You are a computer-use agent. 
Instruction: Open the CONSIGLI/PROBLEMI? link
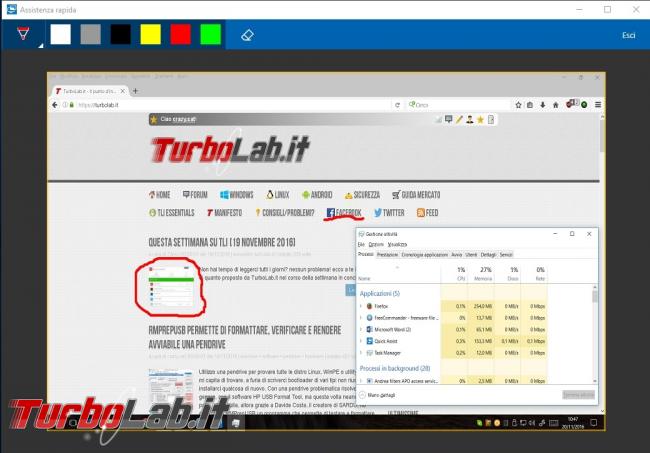pyautogui.click(x=284, y=213)
